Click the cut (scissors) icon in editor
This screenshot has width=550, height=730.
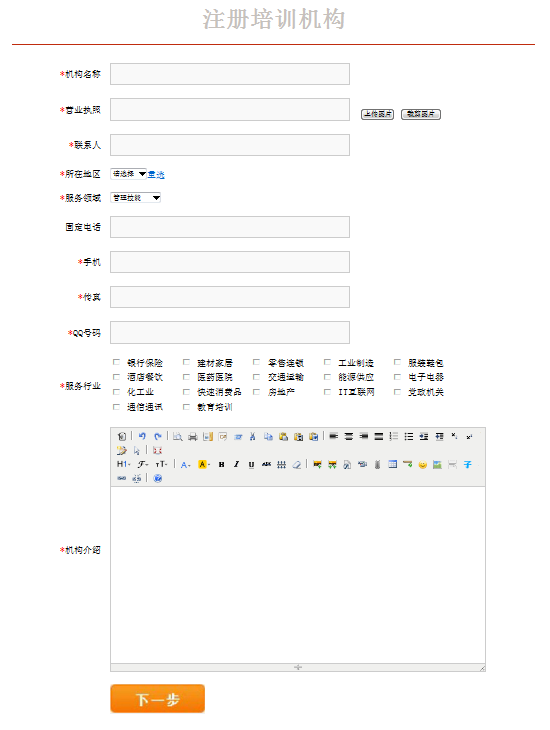click(x=252, y=436)
